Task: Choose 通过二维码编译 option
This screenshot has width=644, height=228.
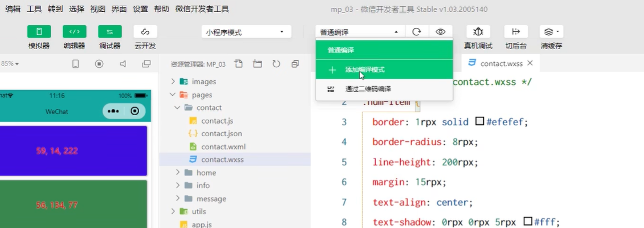Action: [x=384, y=89]
